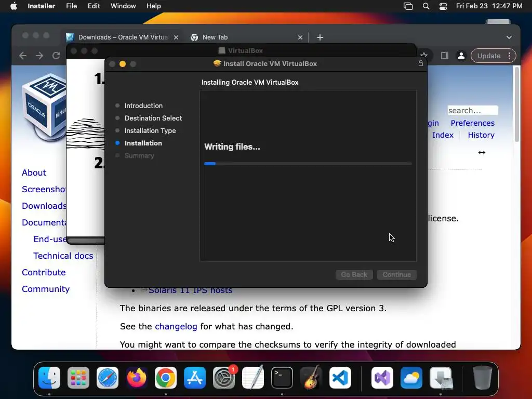This screenshot has height=399, width=532.
Task: Open Finder from the dock
Action: [x=49, y=378]
